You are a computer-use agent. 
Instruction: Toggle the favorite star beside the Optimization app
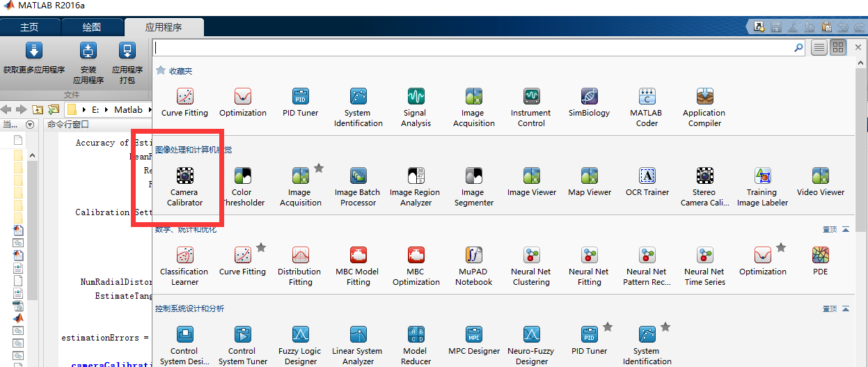coord(781,247)
